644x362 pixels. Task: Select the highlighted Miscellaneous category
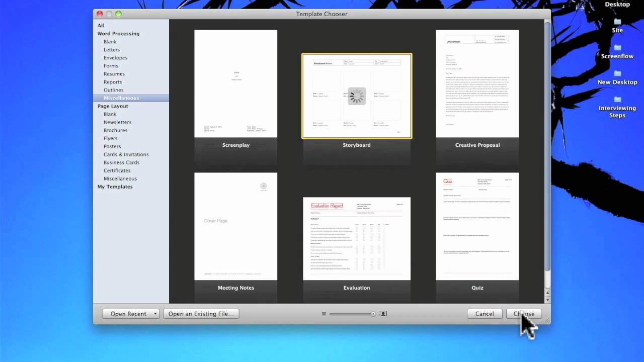(x=131, y=98)
